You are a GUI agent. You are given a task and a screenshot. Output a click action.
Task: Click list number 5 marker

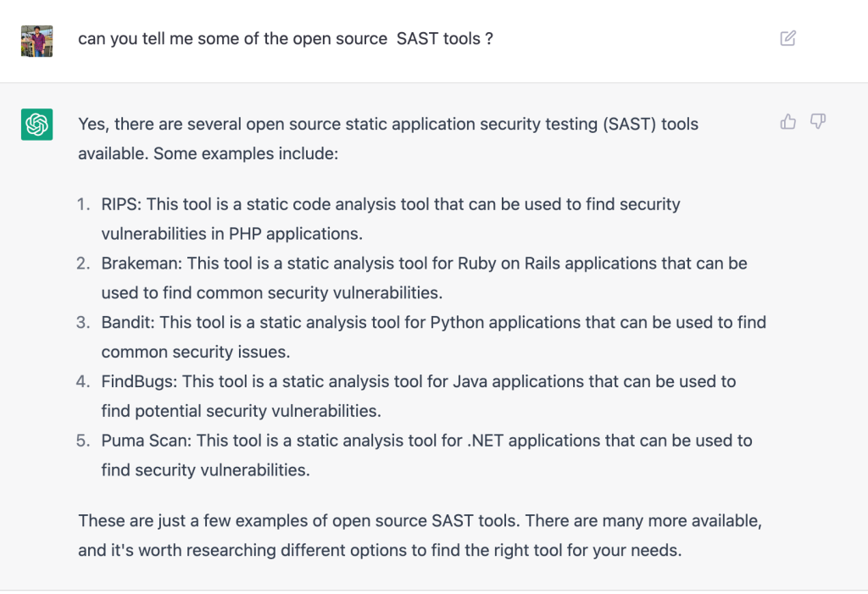pyautogui.click(x=83, y=441)
